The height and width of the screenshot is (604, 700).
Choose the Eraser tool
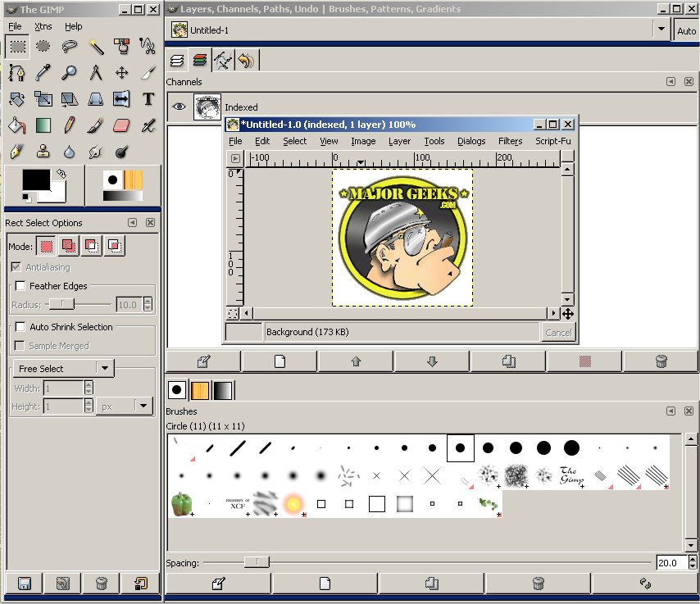pyautogui.click(x=121, y=125)
